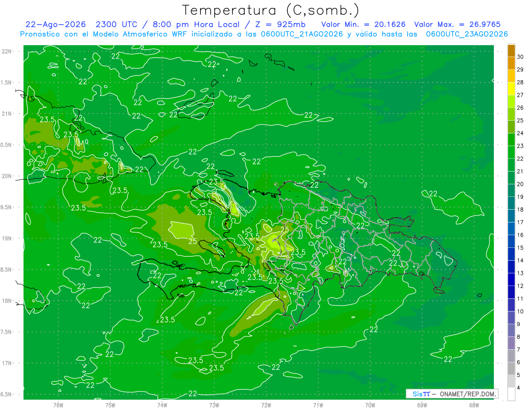Screen dimensions: 532x411
Task: Click latitude label '17N'
Action: click(8, 363)
